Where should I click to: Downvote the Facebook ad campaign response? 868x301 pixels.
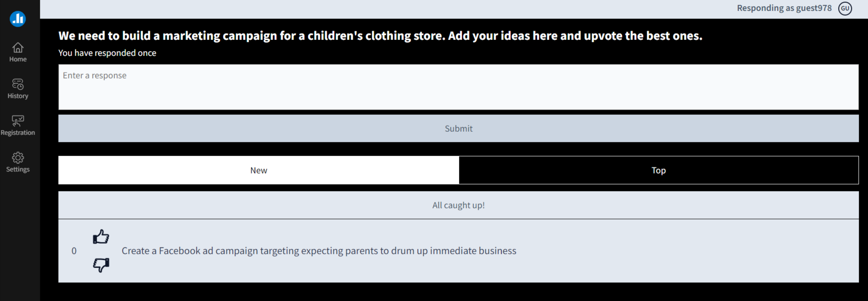click(x=101, y=265)
